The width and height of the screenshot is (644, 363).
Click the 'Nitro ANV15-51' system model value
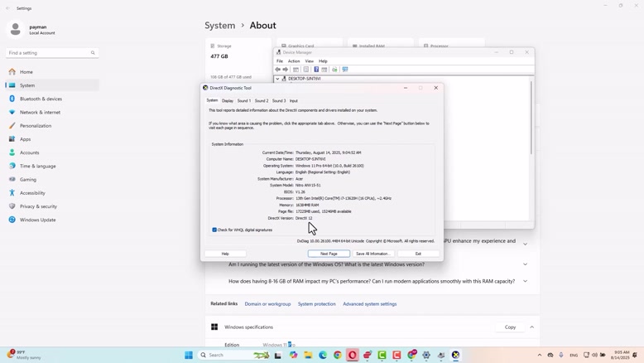point(308,186)
